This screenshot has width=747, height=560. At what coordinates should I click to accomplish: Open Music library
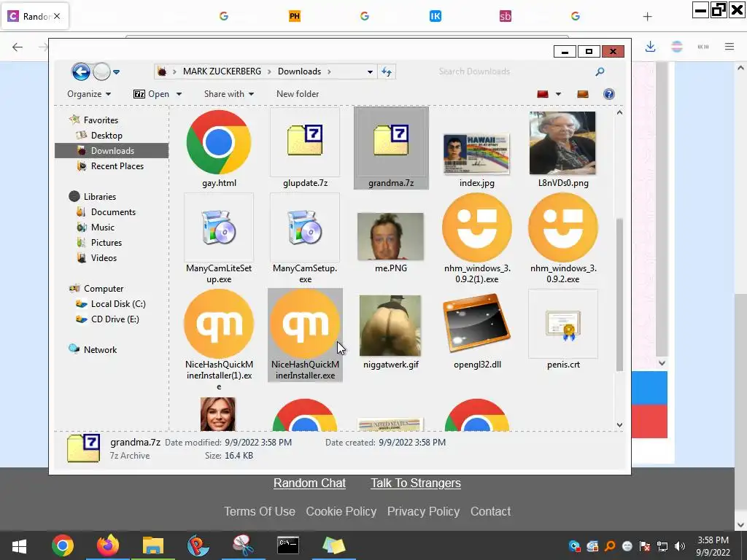point(102,227)
